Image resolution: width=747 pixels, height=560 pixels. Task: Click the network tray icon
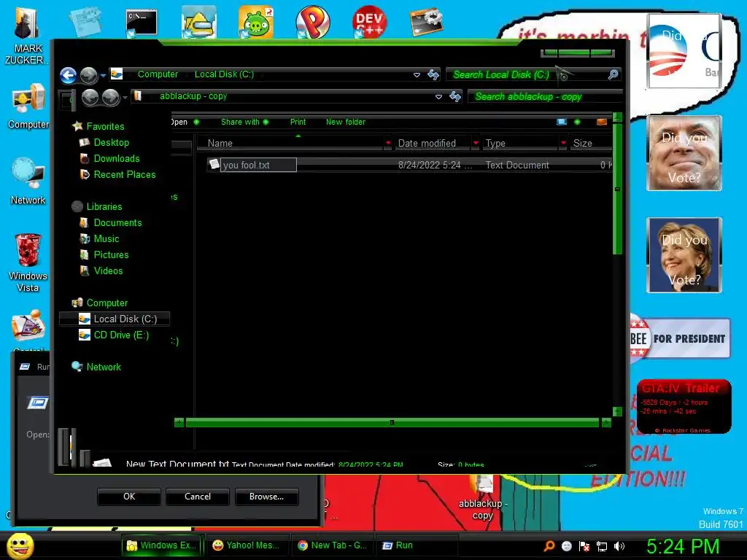pos(602,546)
